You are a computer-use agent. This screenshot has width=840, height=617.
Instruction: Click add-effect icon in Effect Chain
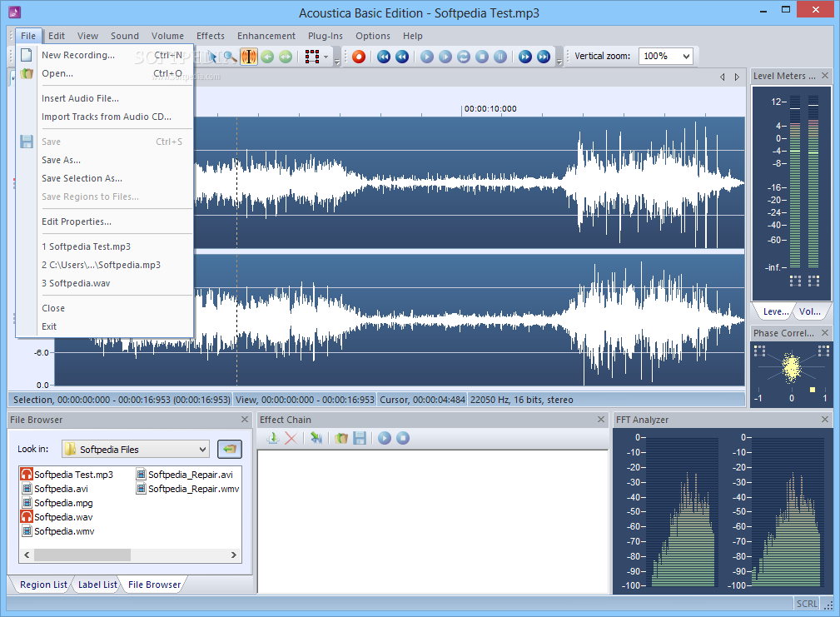(273, 439)
